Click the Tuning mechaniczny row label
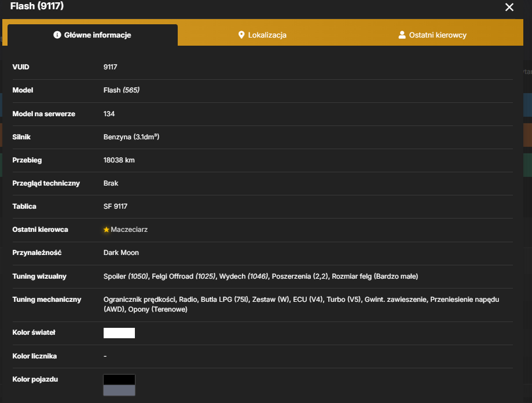Screen dimensions: 532x403 47,300
